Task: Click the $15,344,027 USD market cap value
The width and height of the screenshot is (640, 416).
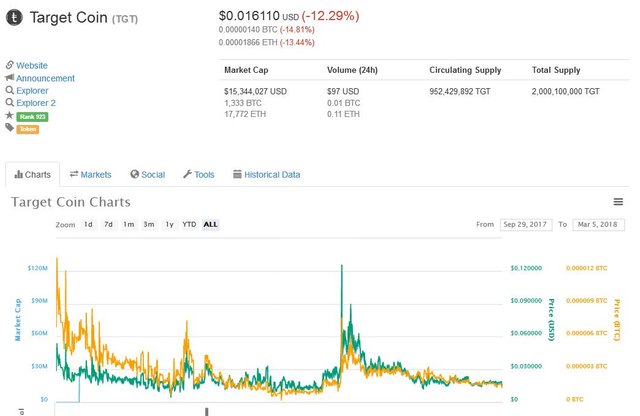Action: 256,91
